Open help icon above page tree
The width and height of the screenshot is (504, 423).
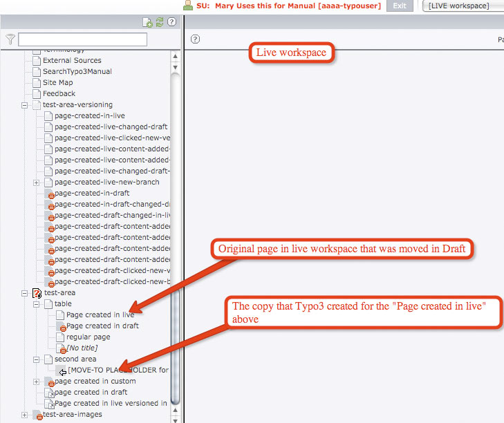coord(171,22)
